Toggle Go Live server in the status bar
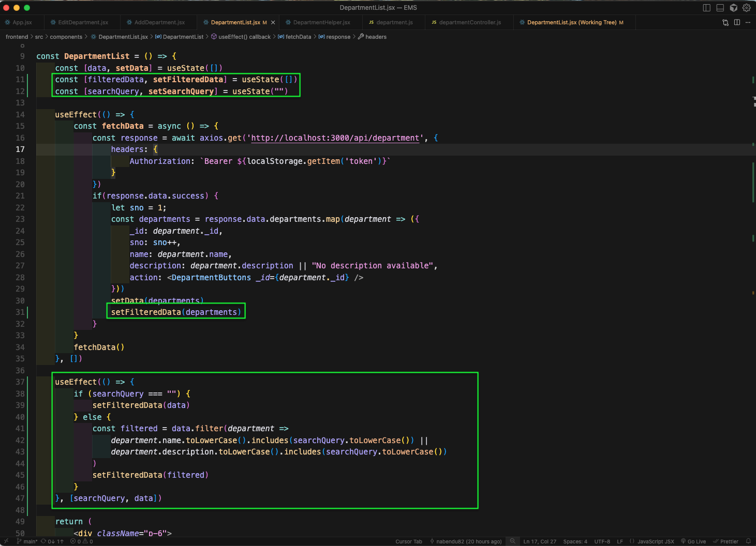Viewport: 756px width, 546px height. 693,541
